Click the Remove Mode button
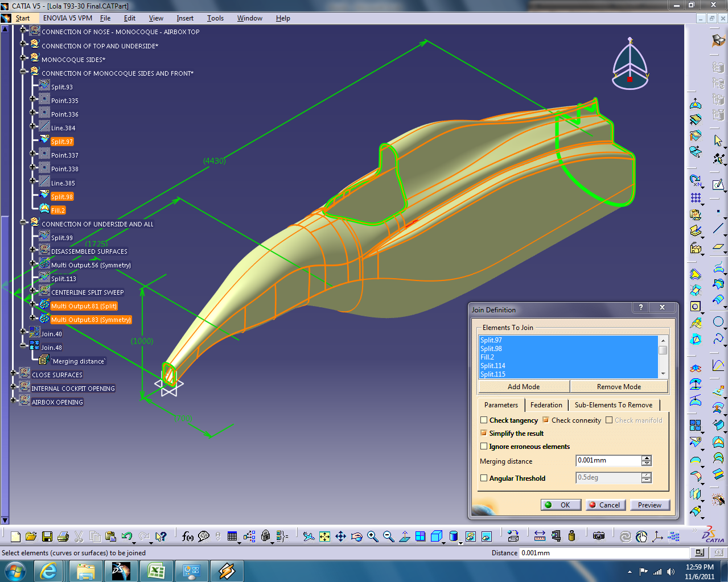 619,387
